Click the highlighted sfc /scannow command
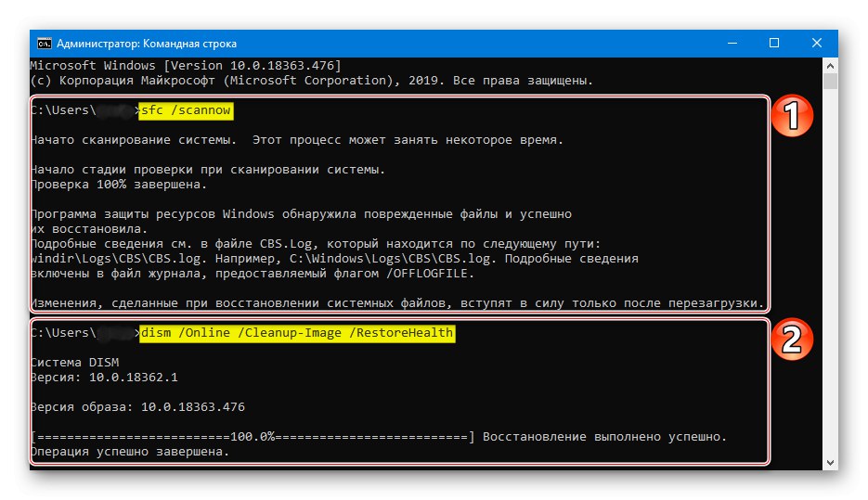The image size is (868, 500). pos(186,111)
